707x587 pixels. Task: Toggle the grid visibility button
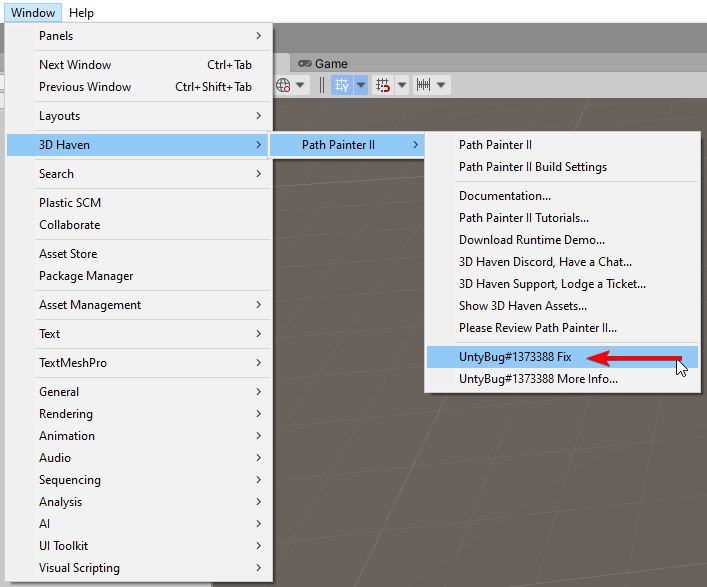pyautogui.click(x=342, y=85)
